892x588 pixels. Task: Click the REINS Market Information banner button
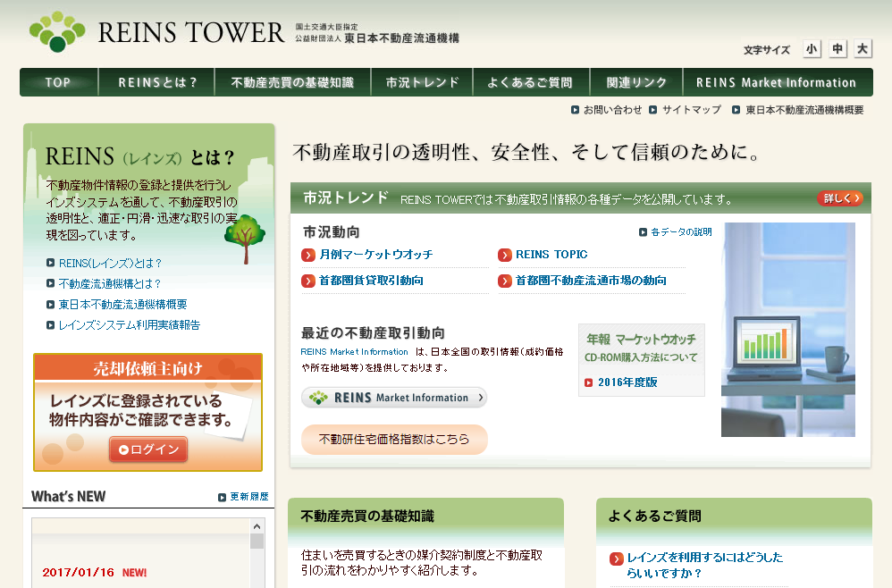click(394, 398)
